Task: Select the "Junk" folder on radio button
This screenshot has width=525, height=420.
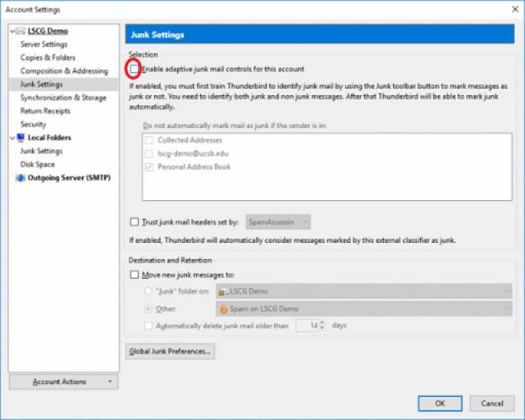Action: (148, 291)
